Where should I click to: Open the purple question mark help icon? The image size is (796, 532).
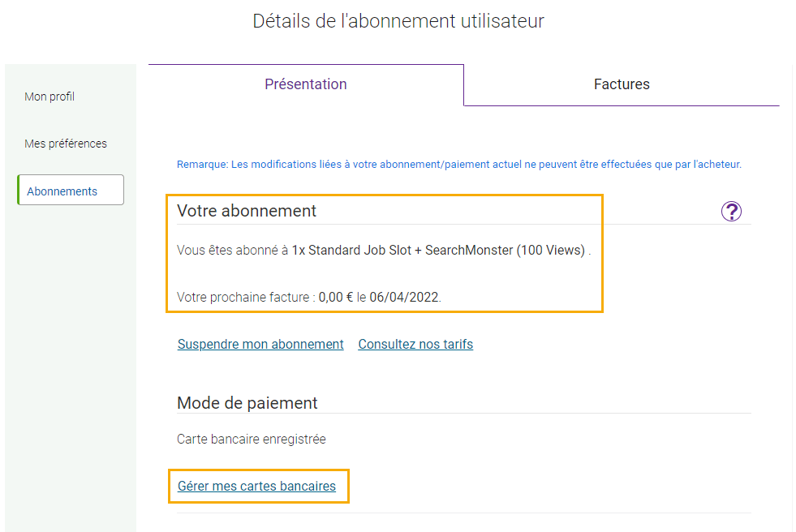pos(731,211)
